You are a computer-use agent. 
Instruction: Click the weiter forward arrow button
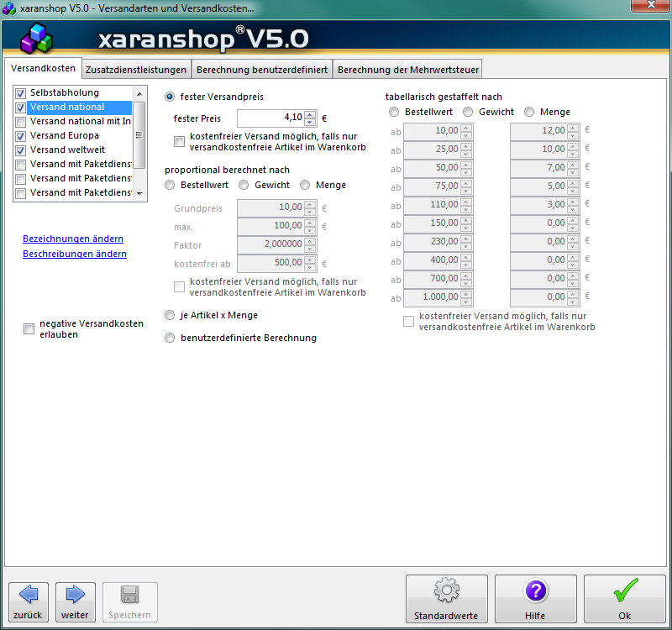[x=75, y=601]
